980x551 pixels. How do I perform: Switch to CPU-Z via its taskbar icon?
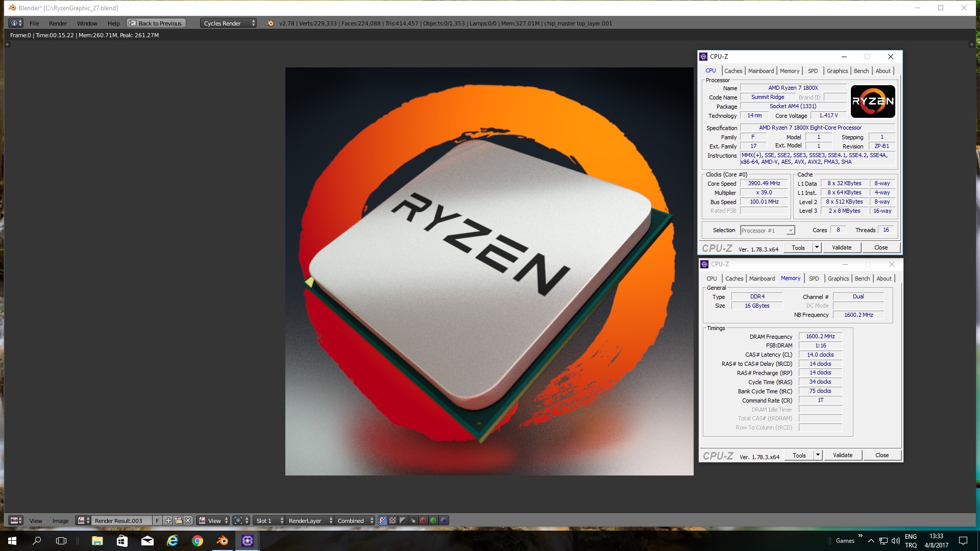pos(248,541)
